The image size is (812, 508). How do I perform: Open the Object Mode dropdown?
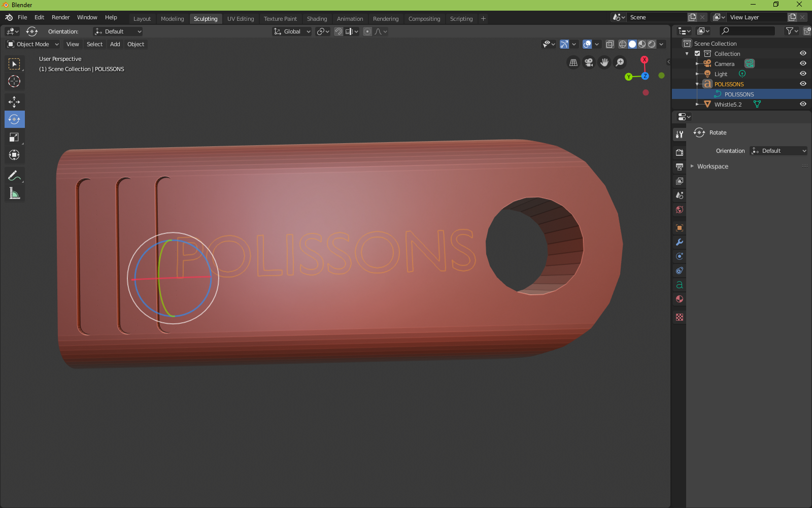[x=32, y=44]
